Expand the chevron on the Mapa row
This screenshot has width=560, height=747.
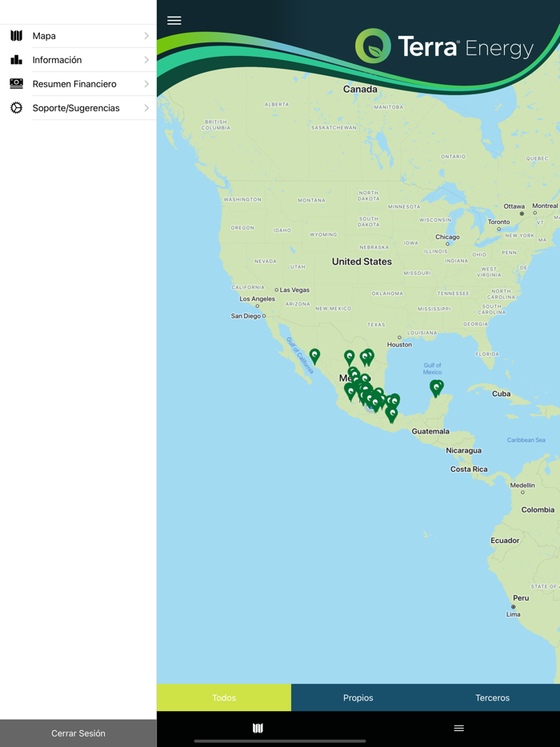[x=146, y=36]
